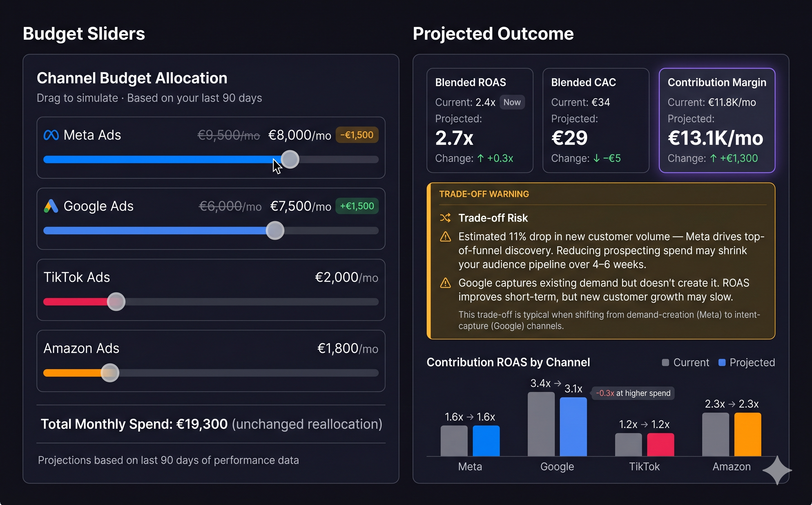Toggle the Current legend swatch
The width and height of the screenshot is (812, 505).
pos(665,362)
